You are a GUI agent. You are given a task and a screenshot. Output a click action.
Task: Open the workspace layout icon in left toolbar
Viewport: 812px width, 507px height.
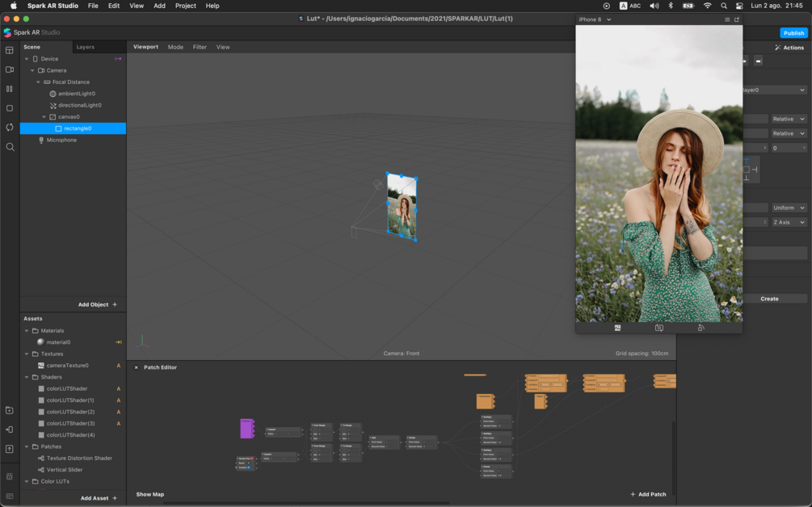click(x=10, y=50)
